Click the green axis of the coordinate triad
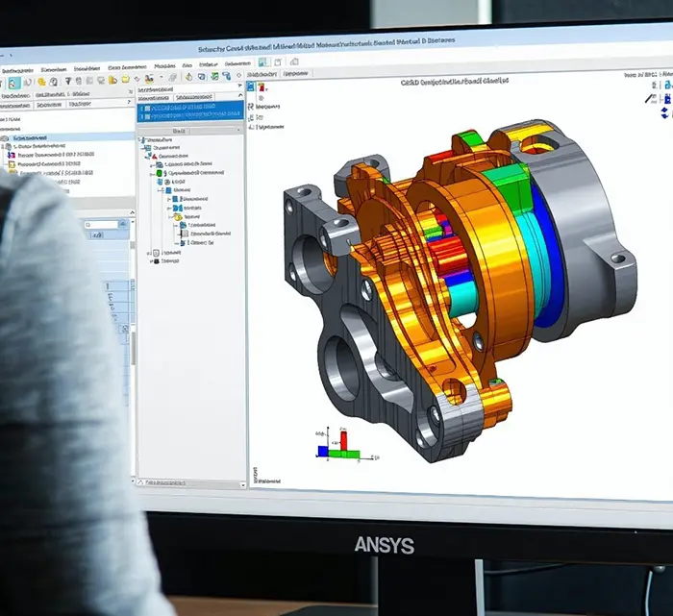 click(350, 454)
